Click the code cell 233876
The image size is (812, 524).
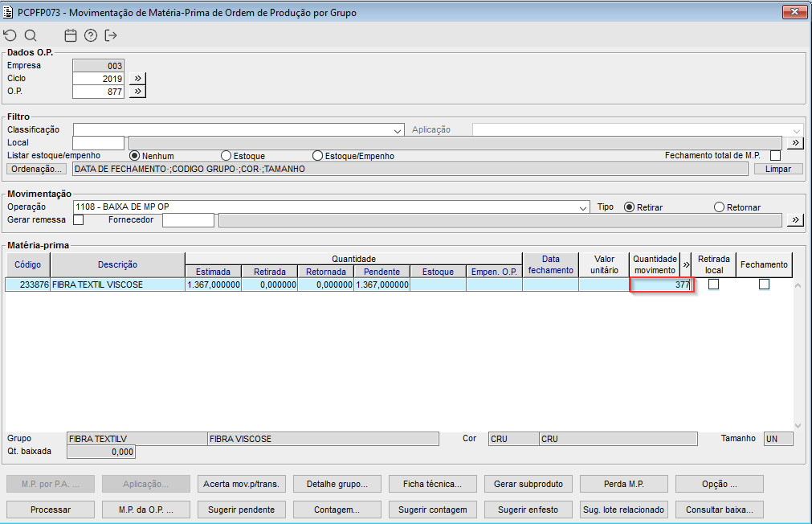click(x=27, y=285)
